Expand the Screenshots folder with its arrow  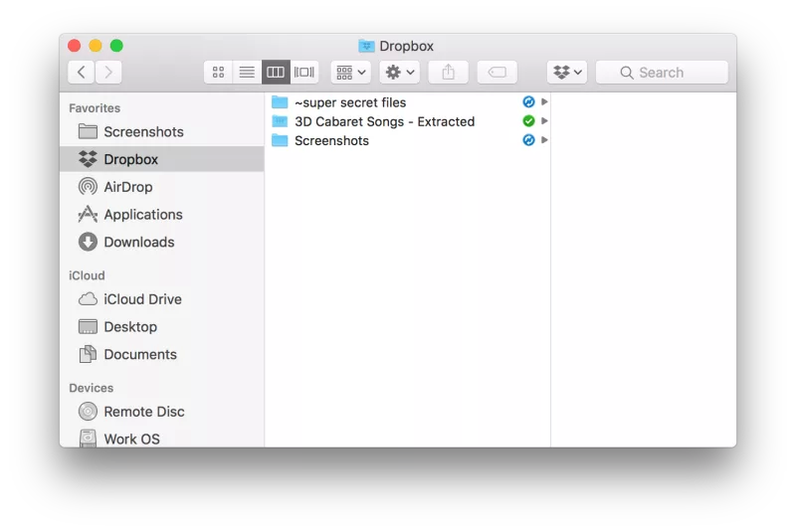coord(544,140)
